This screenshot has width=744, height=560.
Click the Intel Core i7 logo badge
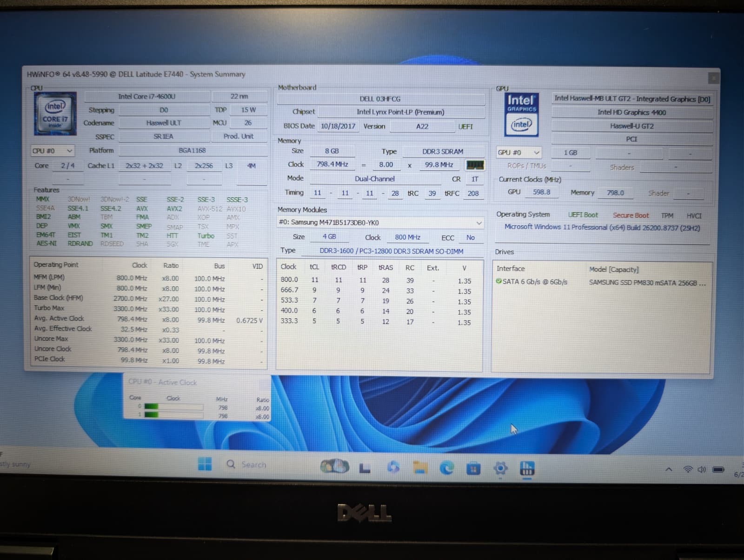pos(55,113)
